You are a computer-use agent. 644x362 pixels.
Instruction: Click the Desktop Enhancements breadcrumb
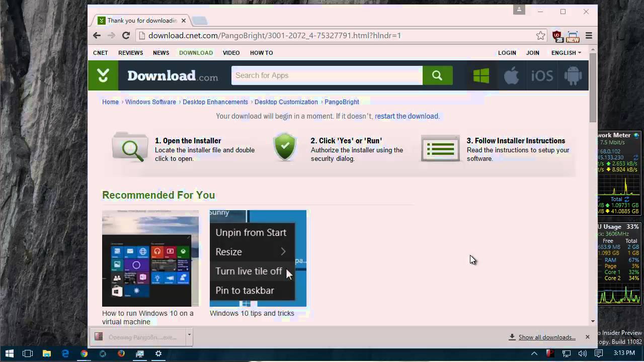(215, 102)
